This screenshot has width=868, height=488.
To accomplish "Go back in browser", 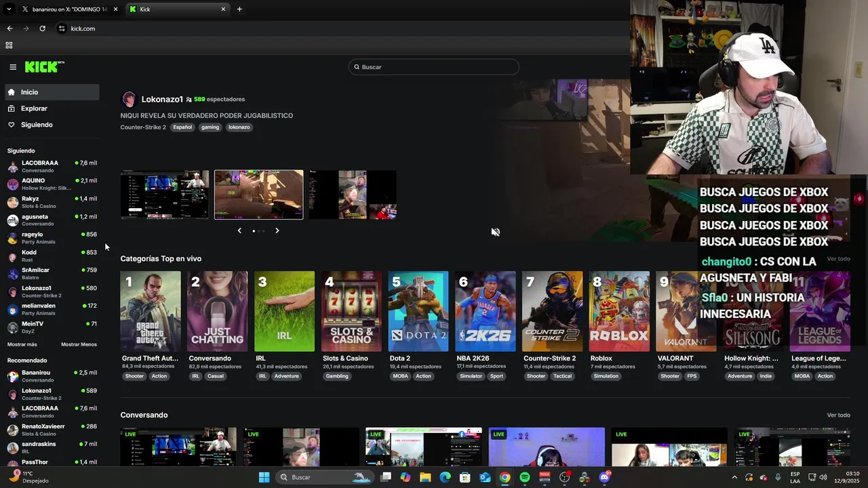I will (9, 28).
